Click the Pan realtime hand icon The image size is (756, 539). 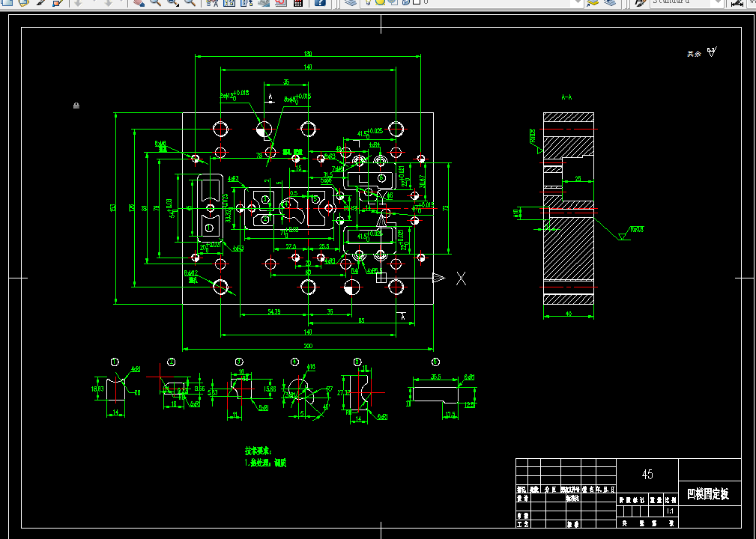[139, 2]
